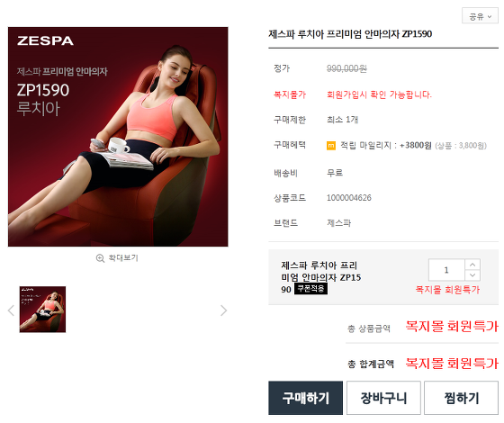Viewport: 504px width, 423px height.
Task: Click the quantity input field
Action: 446,270
